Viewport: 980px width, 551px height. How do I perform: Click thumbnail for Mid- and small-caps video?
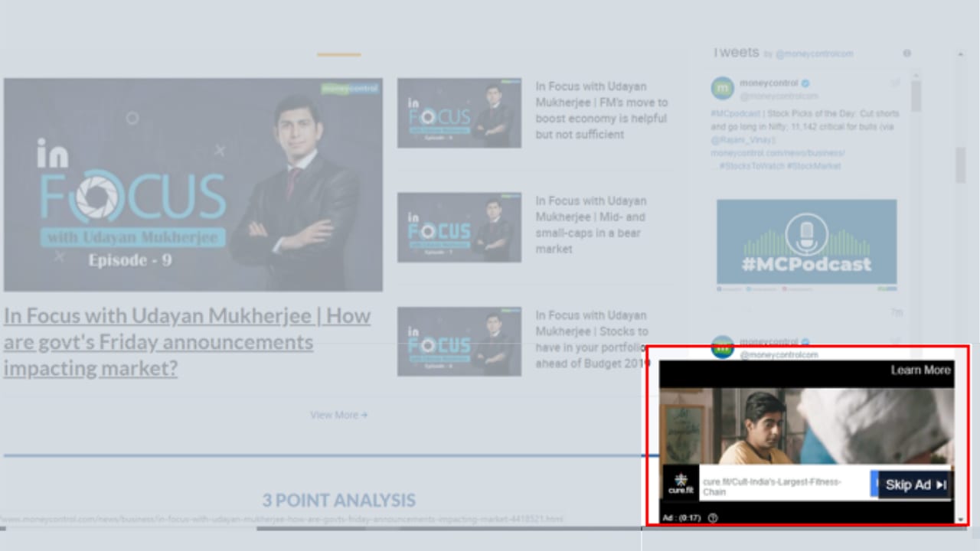click(459, 227)
